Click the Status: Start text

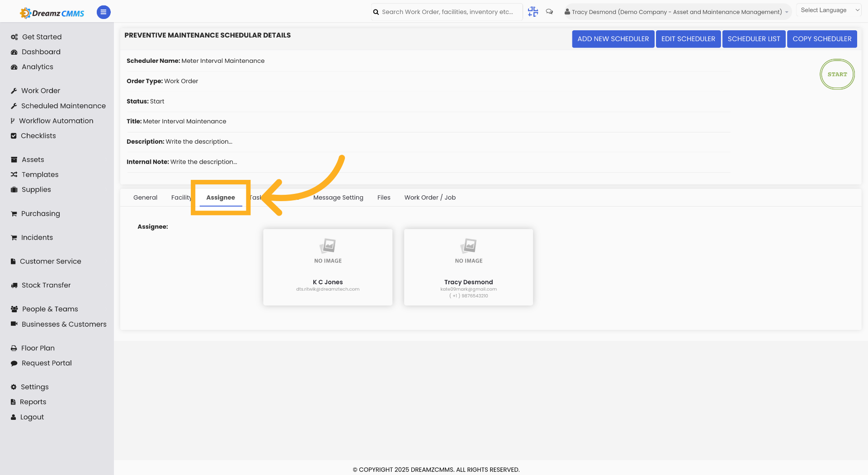(145, 101)
